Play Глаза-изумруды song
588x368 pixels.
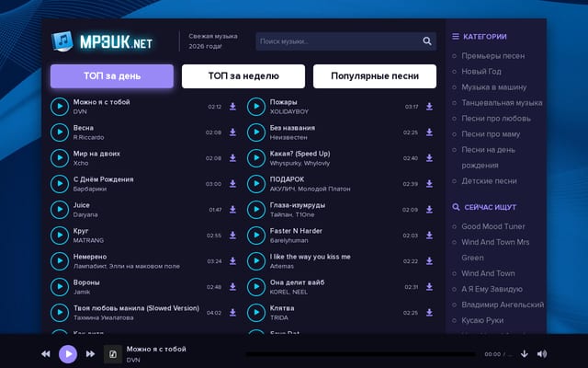coord(256,210)
